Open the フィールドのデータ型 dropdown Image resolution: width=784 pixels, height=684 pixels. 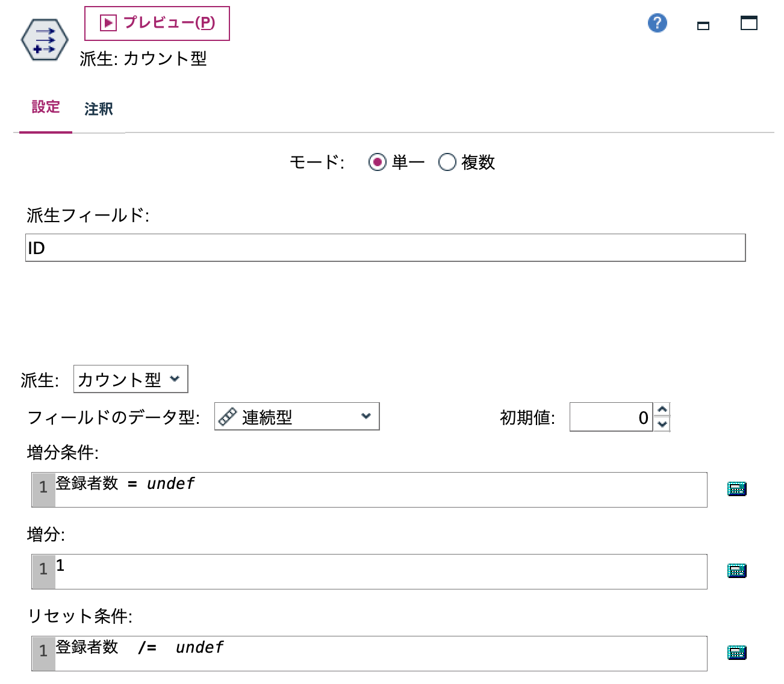point(297,416)
